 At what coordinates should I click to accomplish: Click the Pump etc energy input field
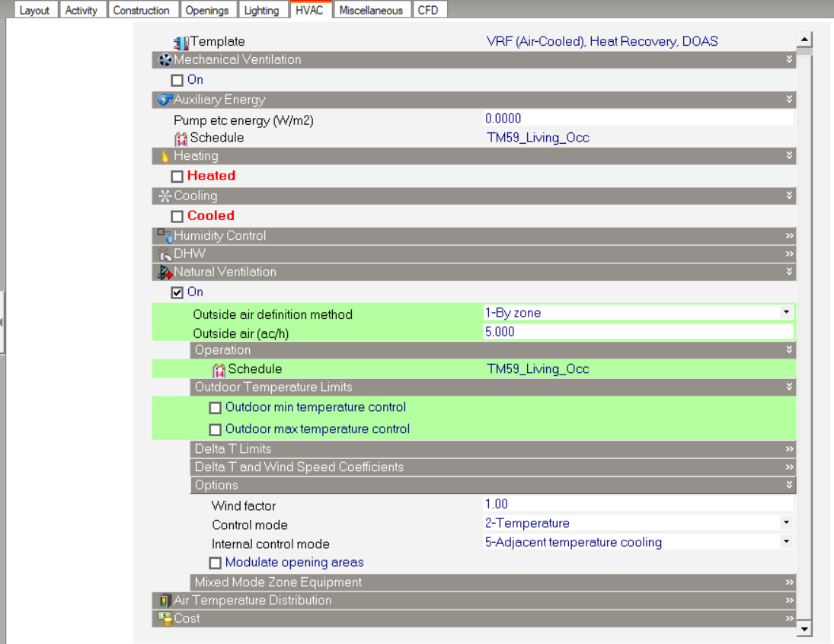click(638, 119)
